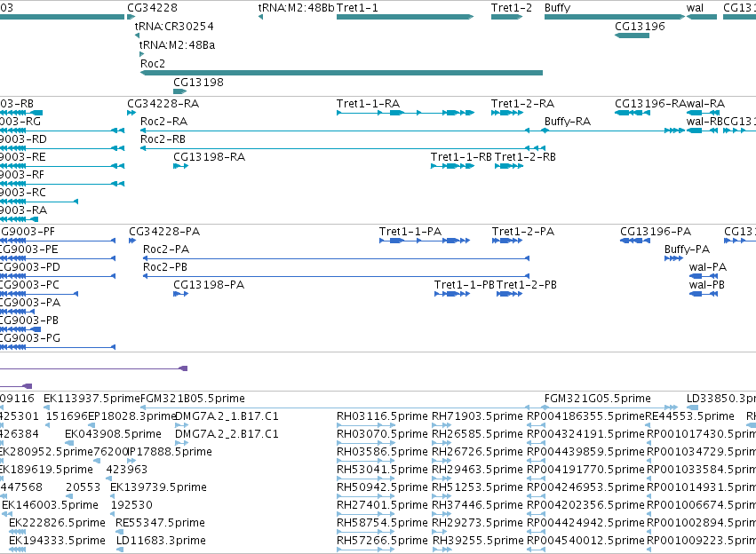Select the tRNA:M2:48Ba label

(177, 44)
